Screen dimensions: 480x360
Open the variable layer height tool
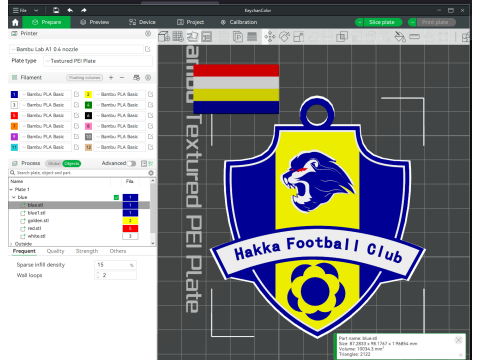tap(252, 36)
